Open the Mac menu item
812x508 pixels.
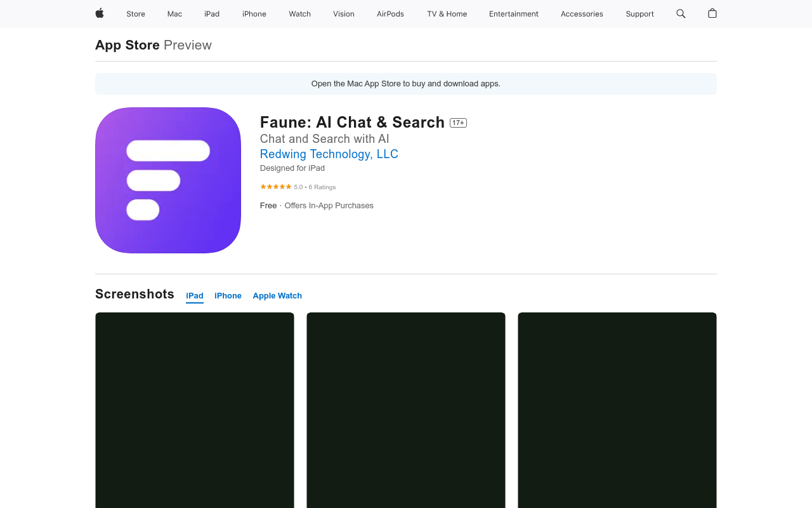tap(174, 14)
